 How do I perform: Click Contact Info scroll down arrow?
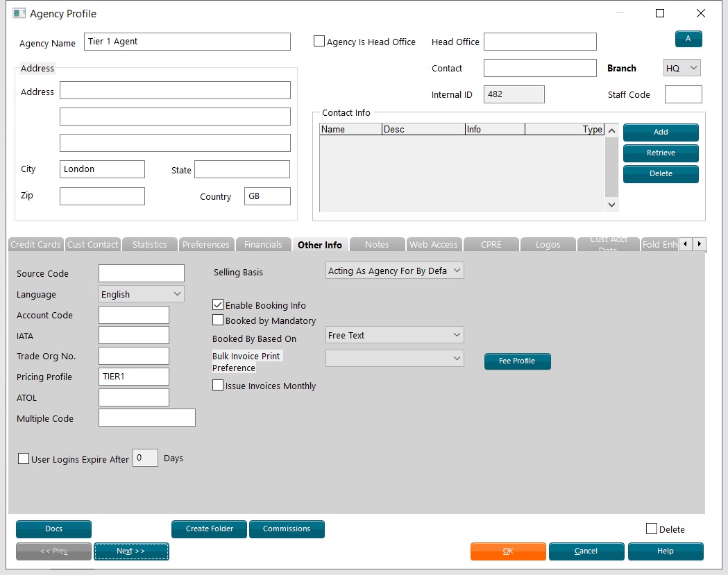click(x=611, y=205)
